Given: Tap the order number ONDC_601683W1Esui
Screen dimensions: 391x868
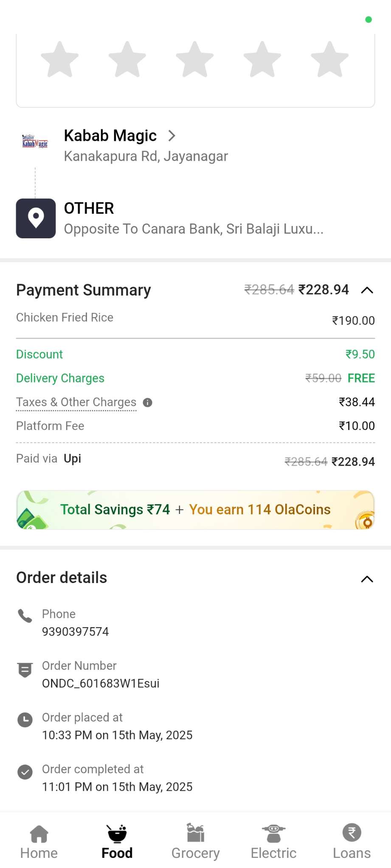Looking at the screenshot, I should pyautogui.click(x=101, y=683).
